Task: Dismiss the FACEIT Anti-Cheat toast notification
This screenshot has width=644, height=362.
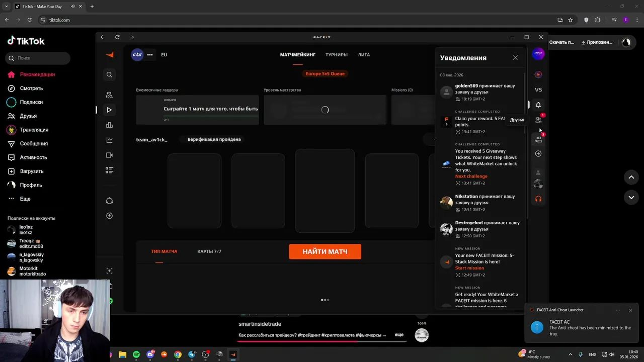Action: point(630,310)
